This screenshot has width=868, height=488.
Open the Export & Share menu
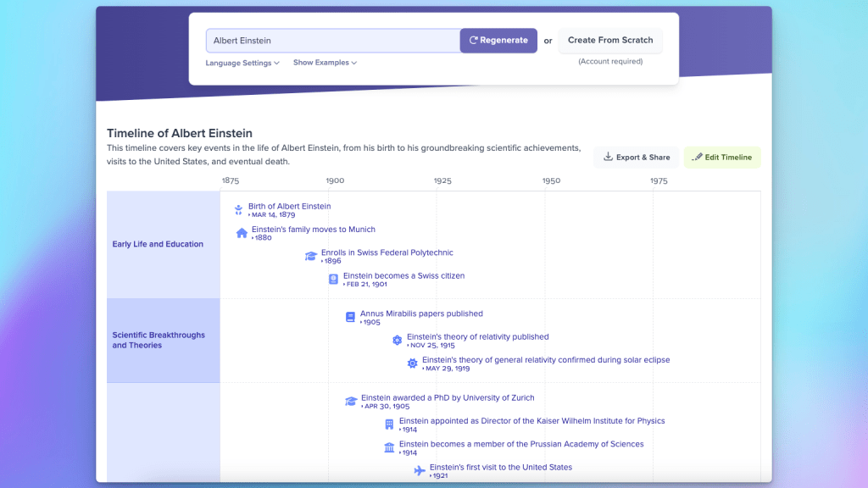pyautogui.click(x=636, y=157)
